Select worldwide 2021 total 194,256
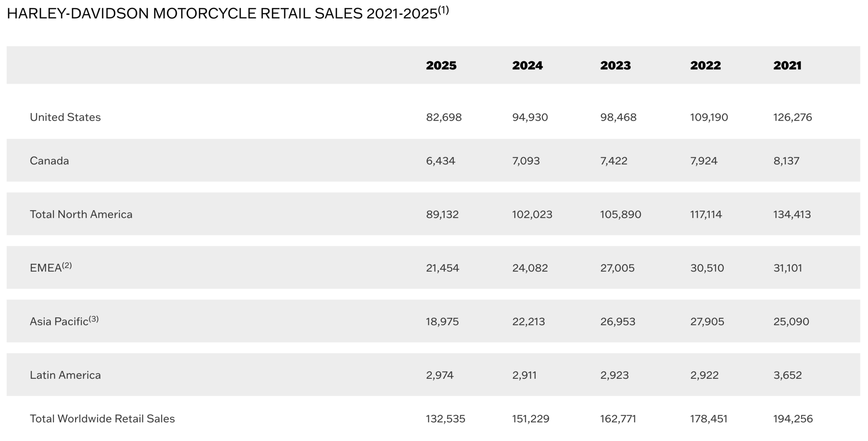Image resolution: width=868 pixels, height=441 pixels. (793, 419)
